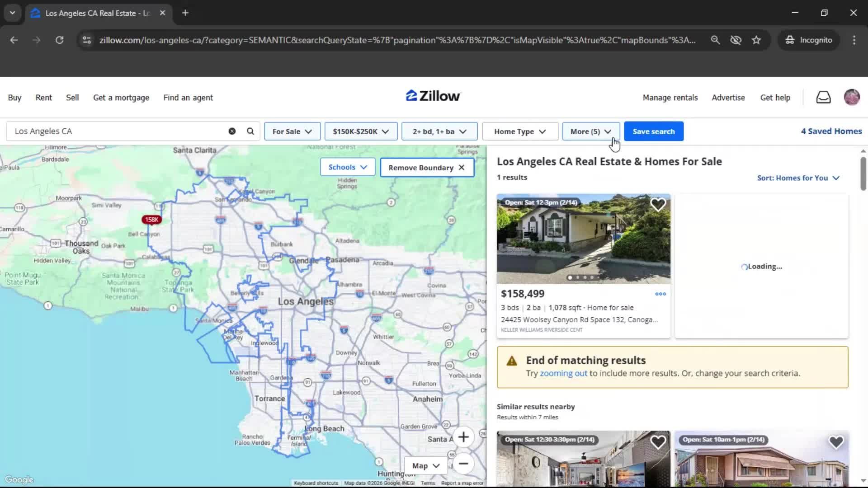868x488 pixels.
Task: Open the Zillow inbox envelope icon
Action: click(823, 97)
